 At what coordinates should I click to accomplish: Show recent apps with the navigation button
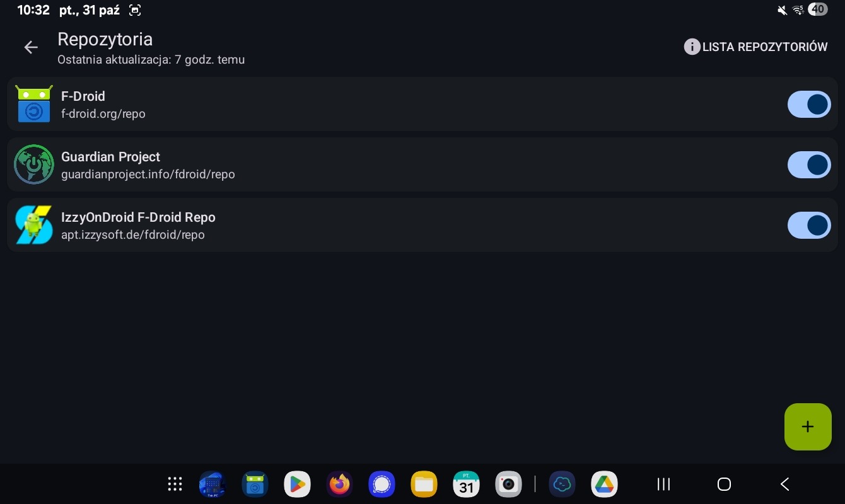pos(663,484)
